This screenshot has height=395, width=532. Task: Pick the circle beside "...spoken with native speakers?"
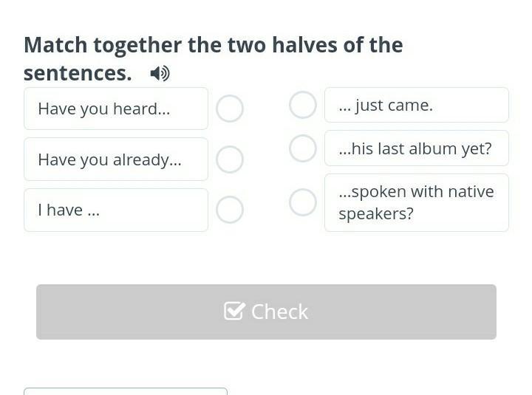pyautogui.click(x=303, y=202)
